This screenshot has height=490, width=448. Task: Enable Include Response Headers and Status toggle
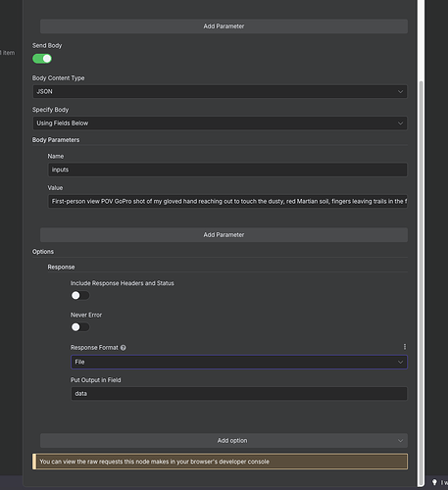pyautogui.click(x=80, y=296)
